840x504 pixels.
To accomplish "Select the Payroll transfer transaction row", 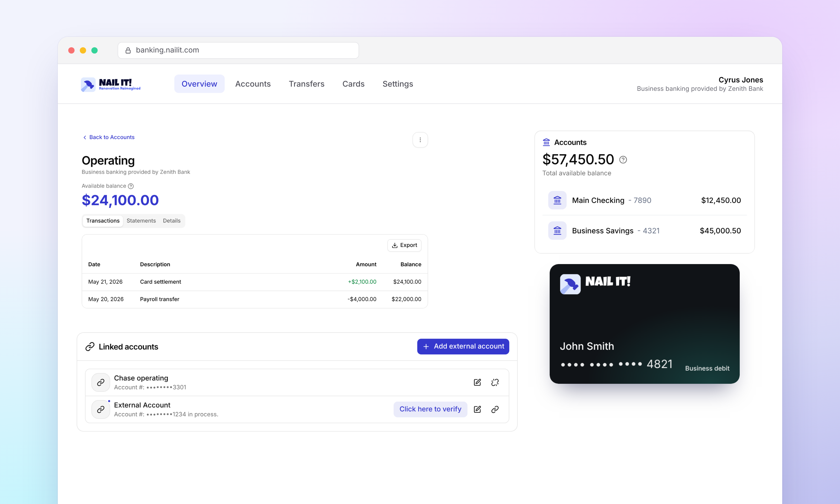I will click(x=255, y=299).
